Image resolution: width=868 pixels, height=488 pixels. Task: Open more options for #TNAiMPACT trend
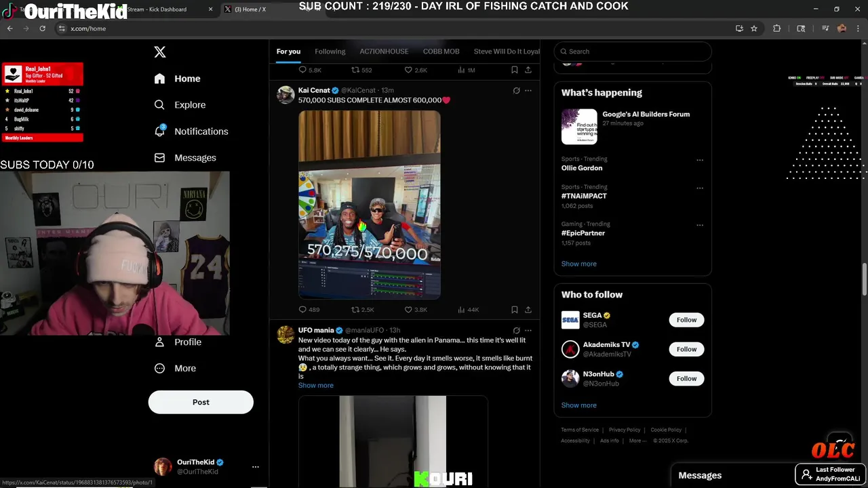coord(700,188)
